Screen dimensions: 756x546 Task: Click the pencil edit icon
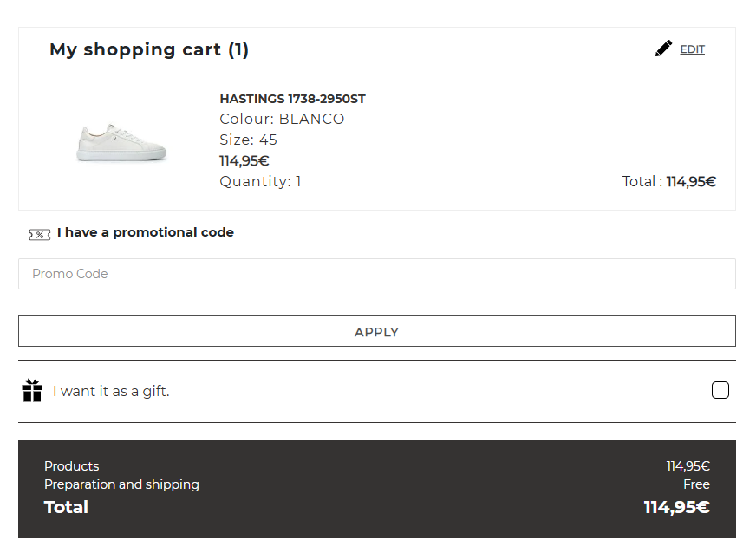coord(663,49)
